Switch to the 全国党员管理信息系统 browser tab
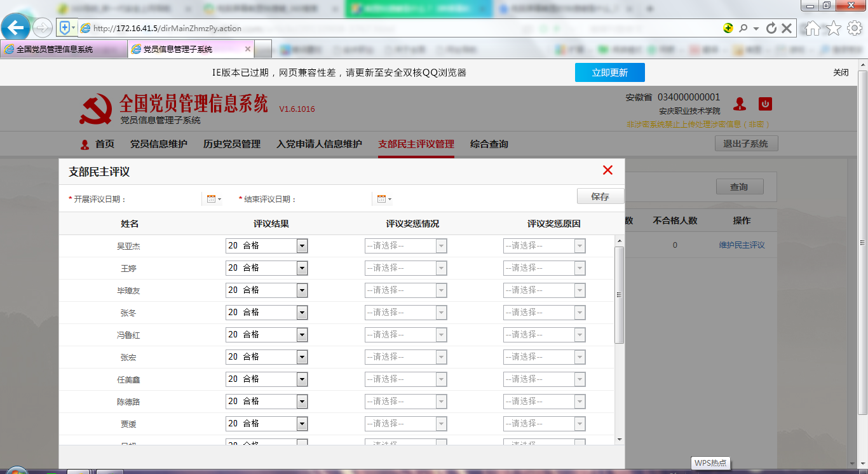This screenshot has width=868, height=474. [55, 49]
